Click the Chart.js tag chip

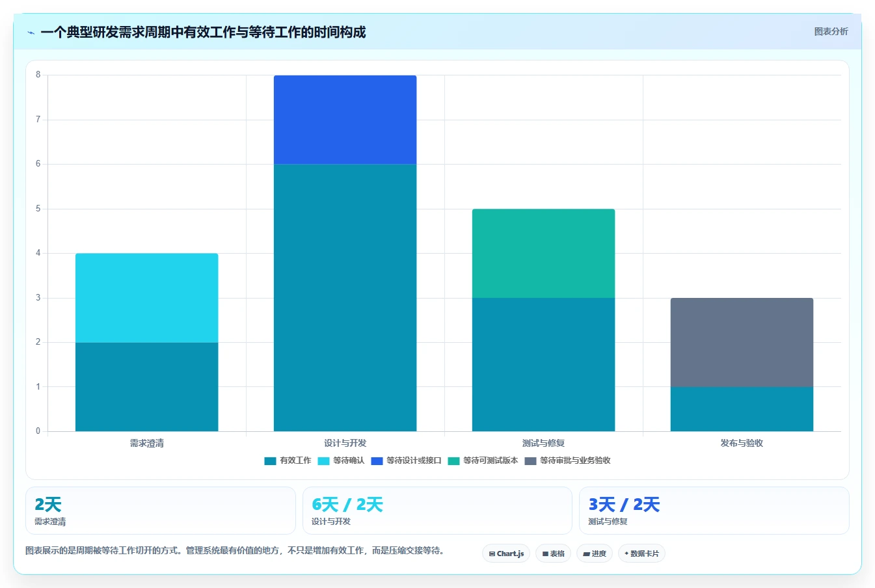pyautogui.click(x=506, y=554)
